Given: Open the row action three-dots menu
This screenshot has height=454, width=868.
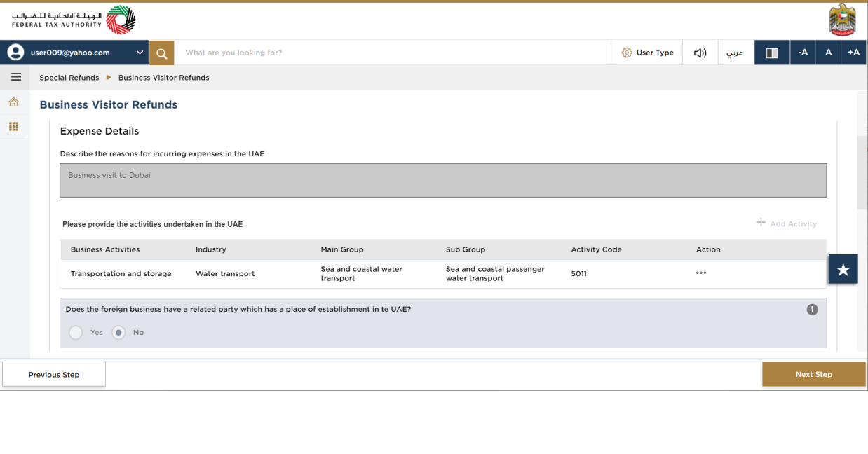Looking at the screenshot, I should (701, 273).
